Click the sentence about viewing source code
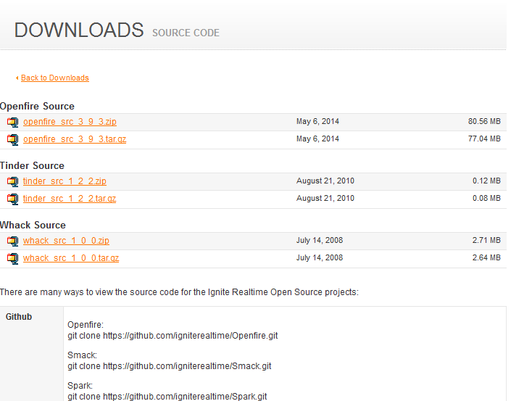Screen dimensions: 532x401 (179, 292)
